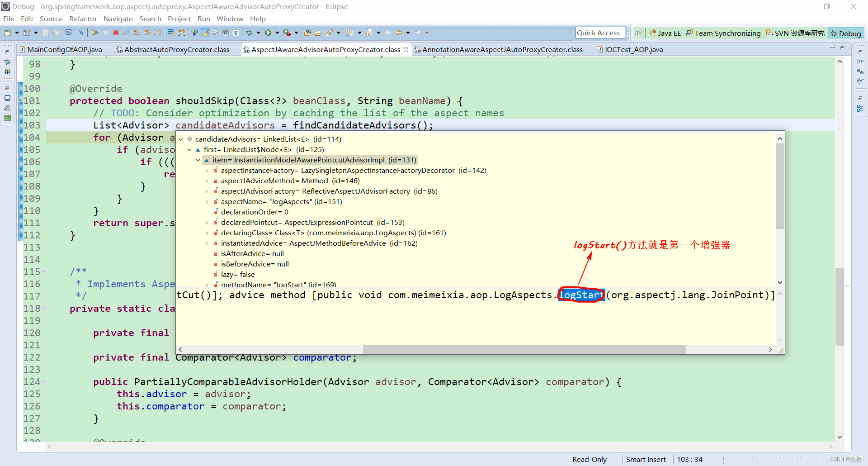Screen dimensions: 868x466
Task: Click the Quick Access field
Action: click(x=600, y=33)
